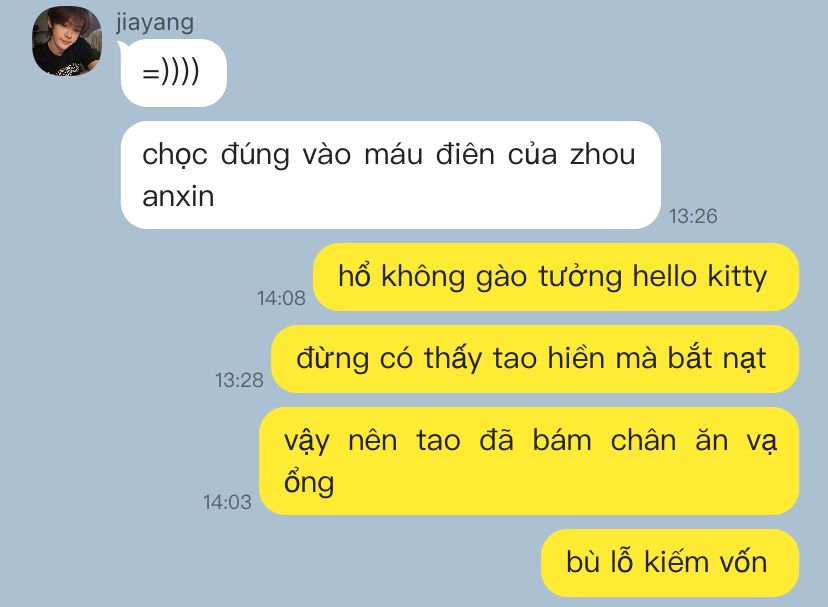This screenshot has height=607, width=828.
Task: Tap the white message mentioning zhou anxin
Action: click(x=391, y=175)
